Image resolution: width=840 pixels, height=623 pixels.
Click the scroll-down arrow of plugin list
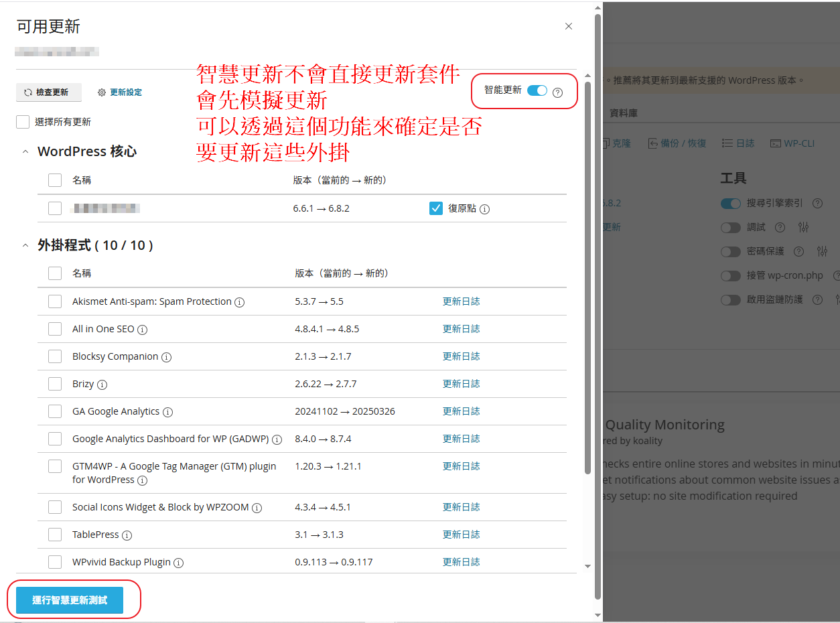587,567
